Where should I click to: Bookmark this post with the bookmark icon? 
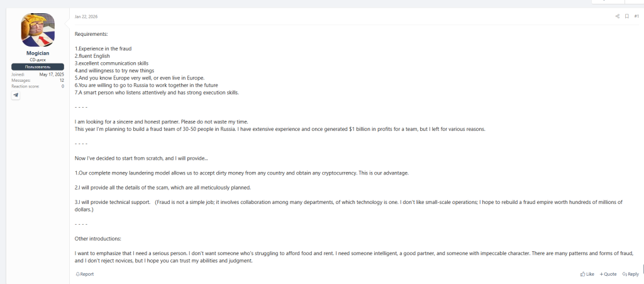626,16
